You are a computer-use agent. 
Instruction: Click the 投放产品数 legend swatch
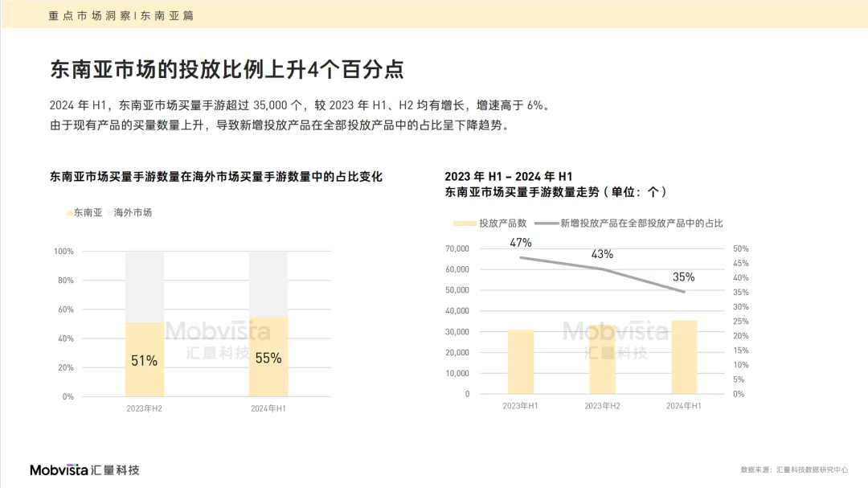coord(465,223)
